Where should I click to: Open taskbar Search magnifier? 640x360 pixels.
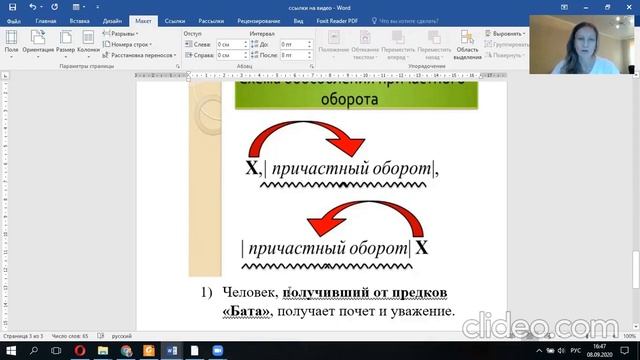[x=34, y=351]
